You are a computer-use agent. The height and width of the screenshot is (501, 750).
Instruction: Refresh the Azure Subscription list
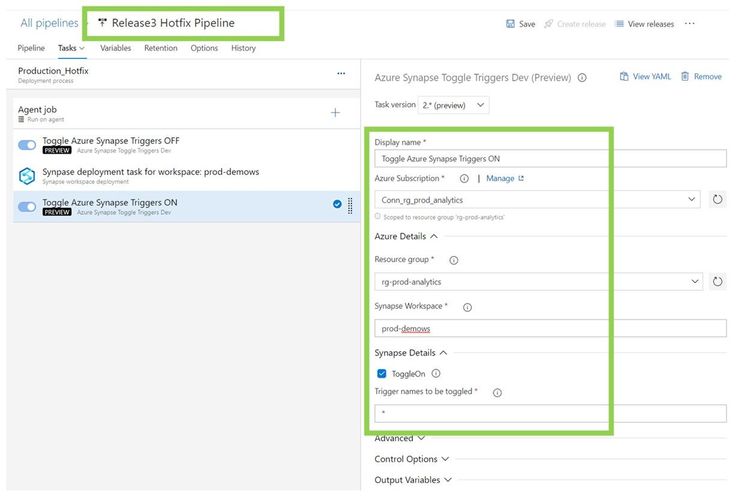tap(717, 200)
